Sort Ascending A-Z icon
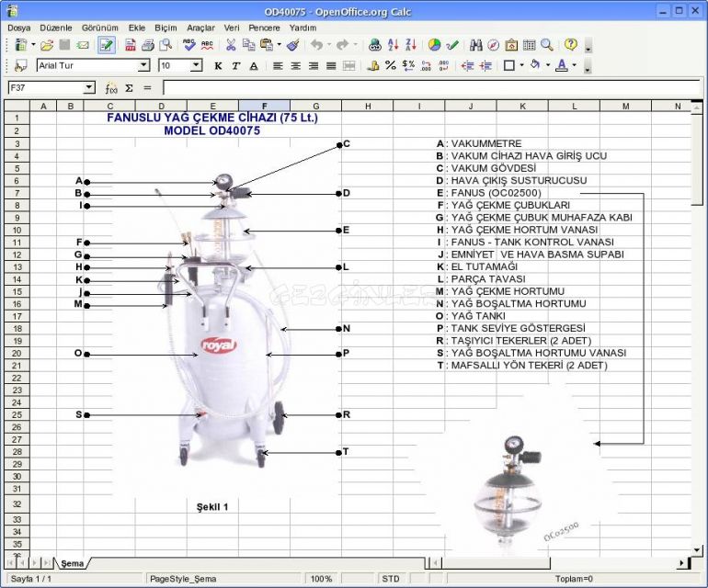The height and width of the screenshot is (588, 708). pos(394,45)
